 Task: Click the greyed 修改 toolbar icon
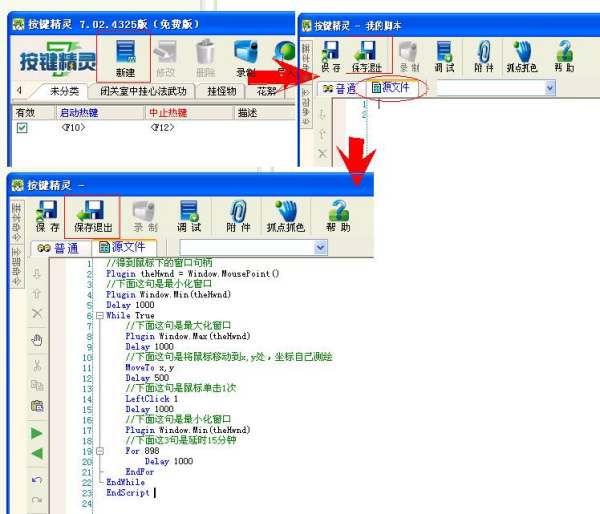click(x=165, y=57)
